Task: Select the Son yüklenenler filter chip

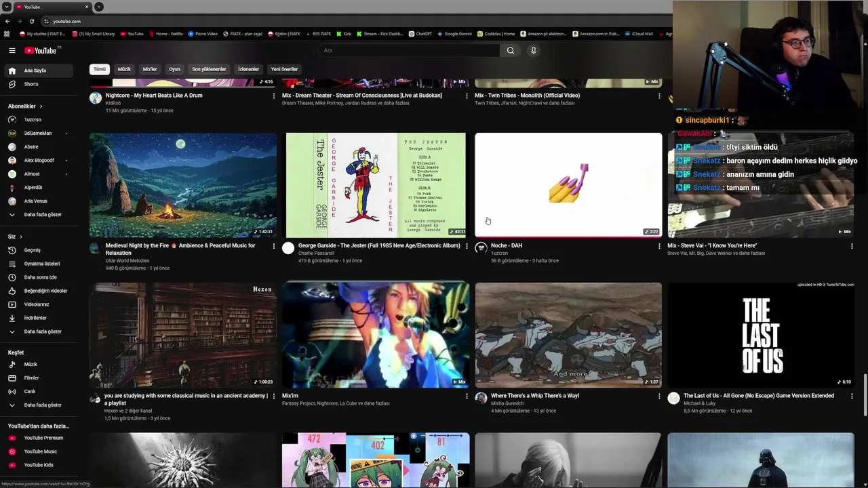Action: pyautogui.click(x=209, y=69)
